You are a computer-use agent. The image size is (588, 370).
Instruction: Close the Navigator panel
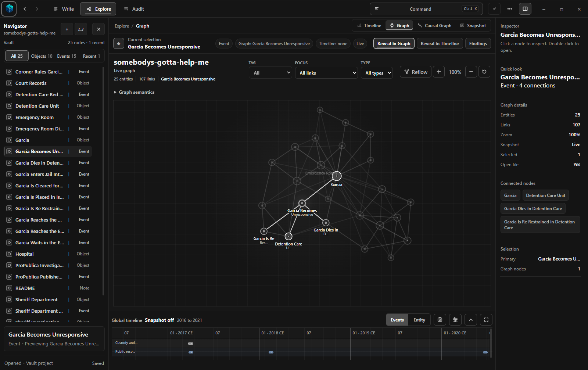(x=98, y=29)
